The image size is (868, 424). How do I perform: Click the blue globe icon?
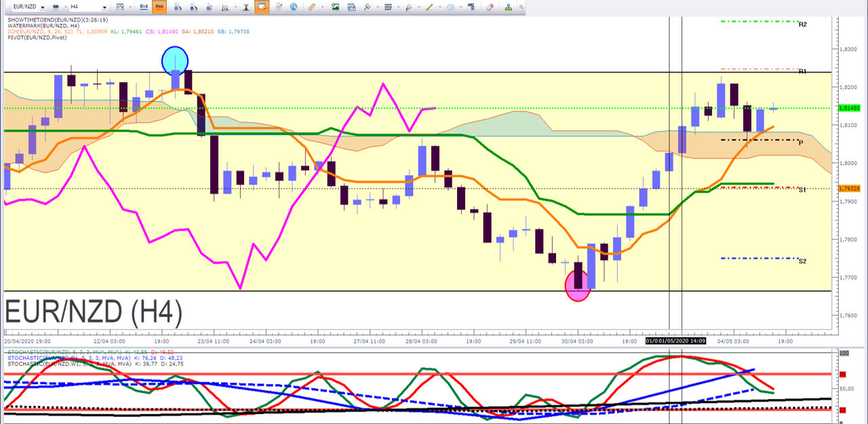[x=294, y=7]
